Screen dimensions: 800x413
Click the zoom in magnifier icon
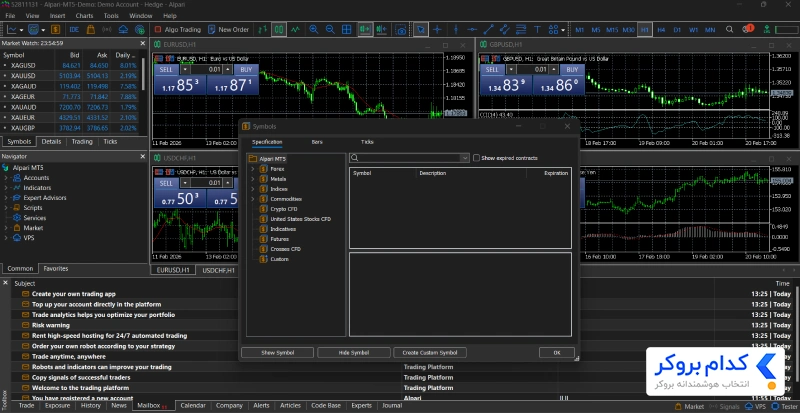coord(314,30)
